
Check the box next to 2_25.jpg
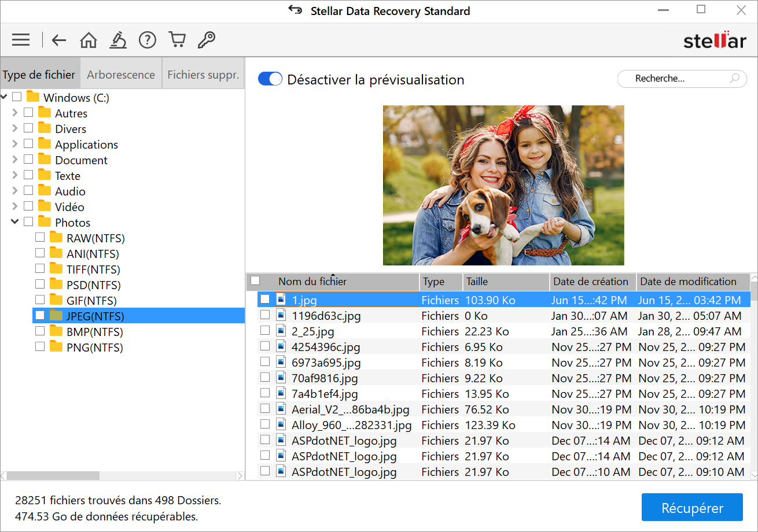265,331
